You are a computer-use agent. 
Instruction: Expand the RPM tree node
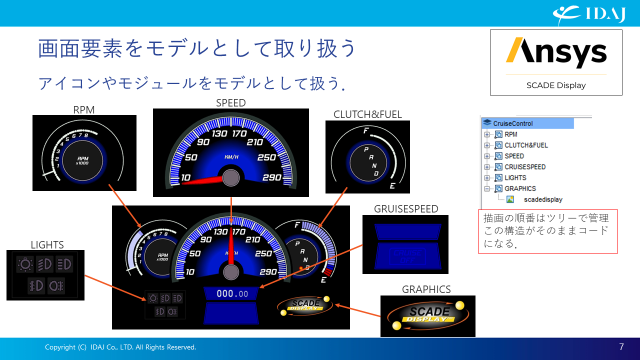coord(487,134)
